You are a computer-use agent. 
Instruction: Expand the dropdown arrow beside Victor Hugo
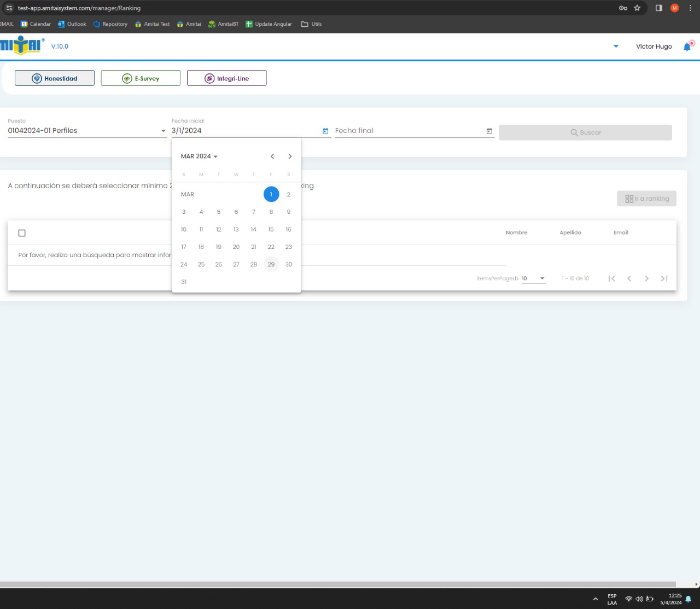tap(616, 47)
